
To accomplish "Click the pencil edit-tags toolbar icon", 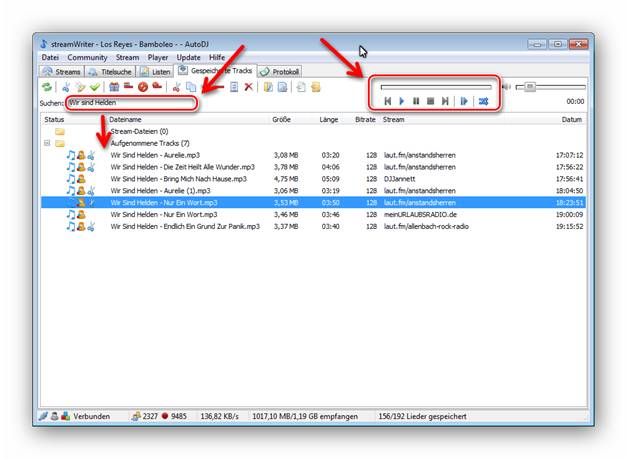I will pos(80,87).
